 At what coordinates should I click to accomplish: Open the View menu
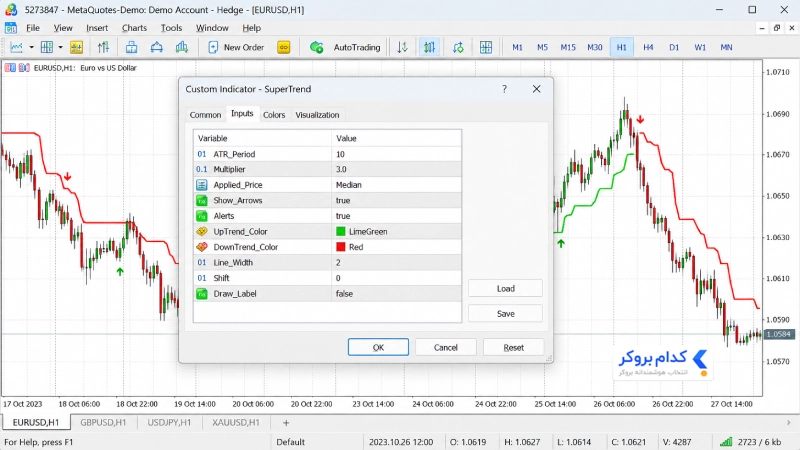[63, 28]
